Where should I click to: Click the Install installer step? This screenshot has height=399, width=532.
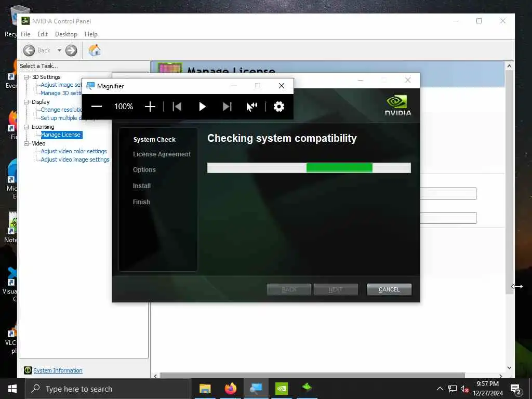tap(141, 186)
